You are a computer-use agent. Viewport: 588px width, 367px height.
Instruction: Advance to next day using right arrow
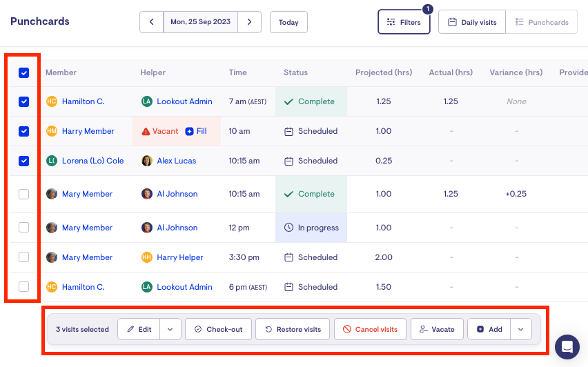249,22
